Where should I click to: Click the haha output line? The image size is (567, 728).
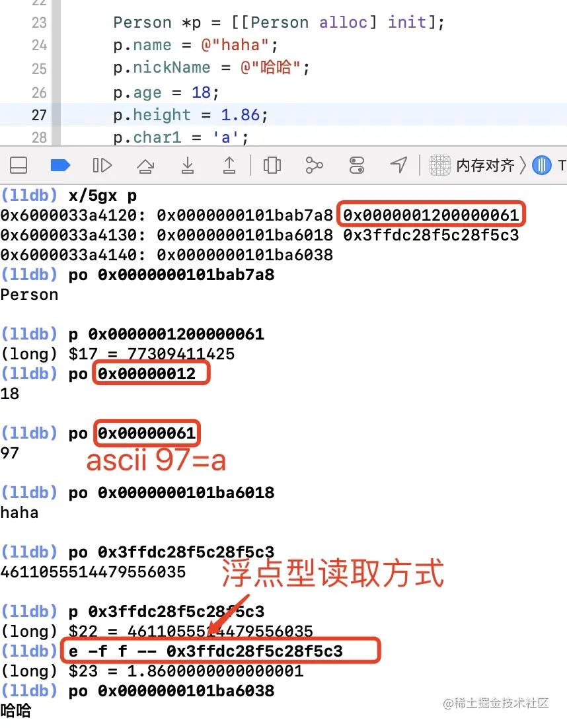(x=20, y=513)
